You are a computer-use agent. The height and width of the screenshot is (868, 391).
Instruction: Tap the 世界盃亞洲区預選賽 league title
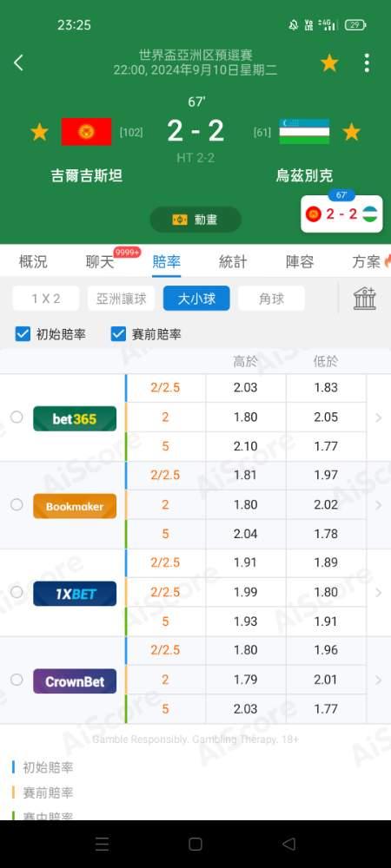click(195, 55)
